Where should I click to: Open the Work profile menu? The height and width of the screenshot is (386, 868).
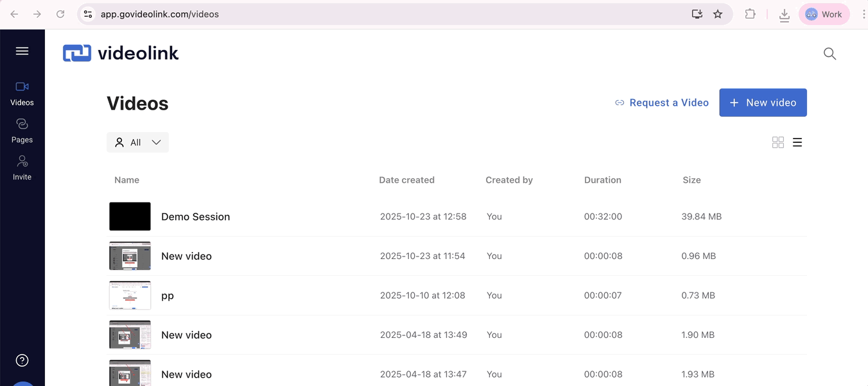coord(824,14)
